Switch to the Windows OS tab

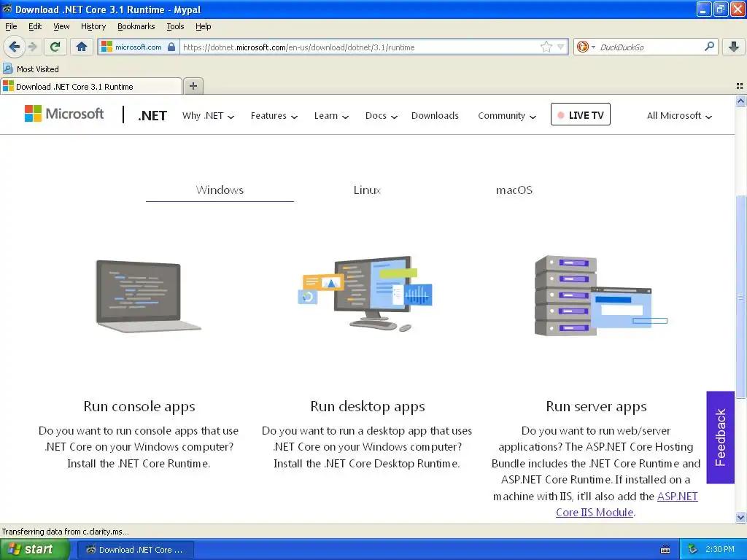(220, 190)
